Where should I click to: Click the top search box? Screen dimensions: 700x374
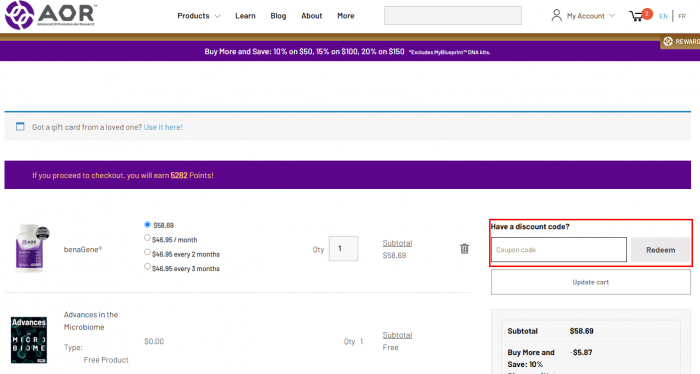point(453,16)
